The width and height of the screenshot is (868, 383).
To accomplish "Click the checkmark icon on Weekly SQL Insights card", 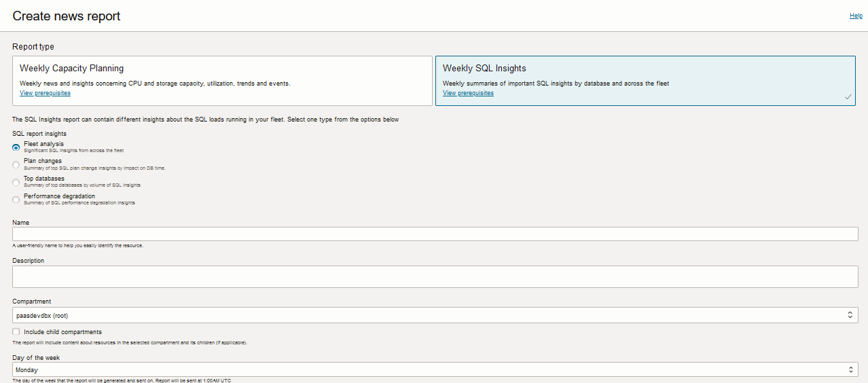I will pos(848,97).
